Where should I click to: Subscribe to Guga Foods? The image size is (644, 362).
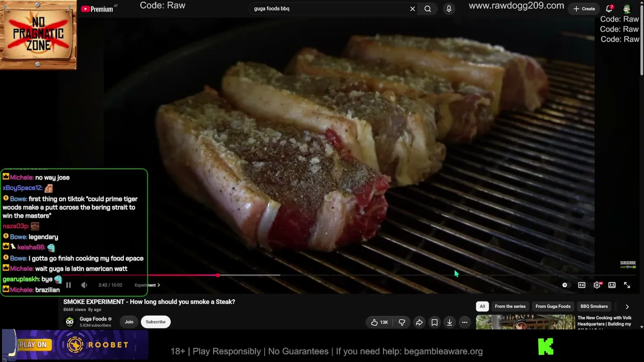pos(155,322)
